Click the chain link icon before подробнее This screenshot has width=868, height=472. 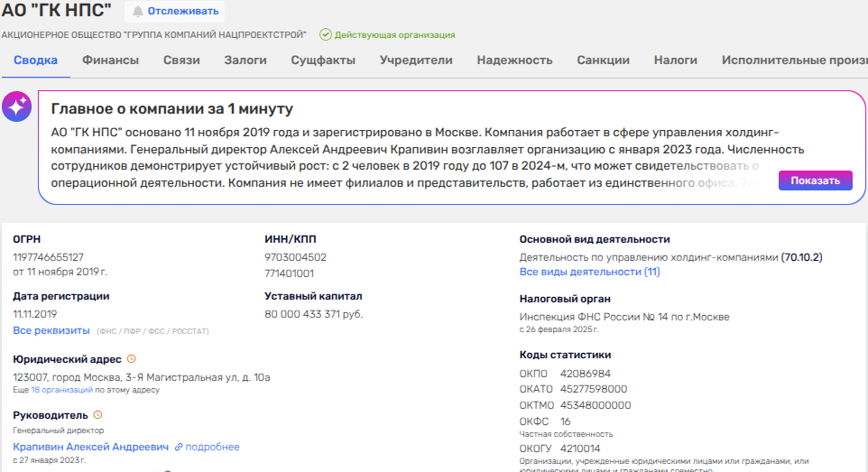click(179, 447)
